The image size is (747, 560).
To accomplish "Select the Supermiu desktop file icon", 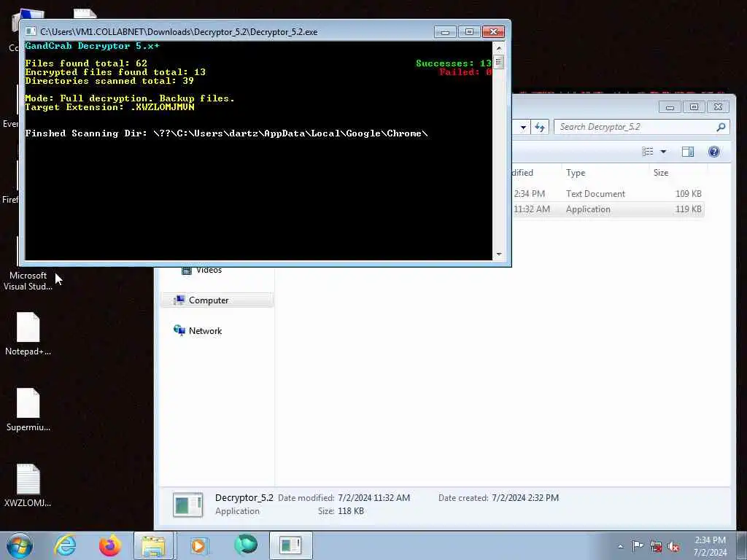I will (x=28, y=410).
